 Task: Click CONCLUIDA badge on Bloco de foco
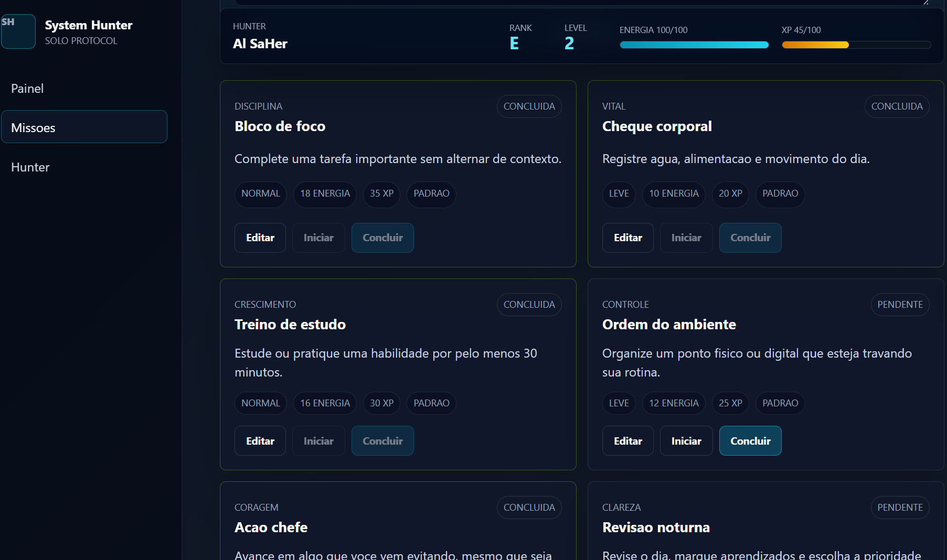tap(529, 106)
